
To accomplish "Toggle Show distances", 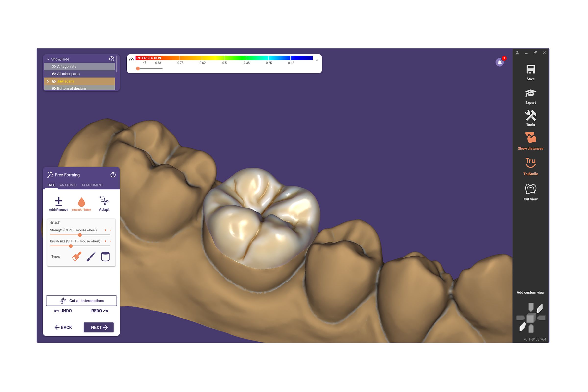I will coord(530,138).
